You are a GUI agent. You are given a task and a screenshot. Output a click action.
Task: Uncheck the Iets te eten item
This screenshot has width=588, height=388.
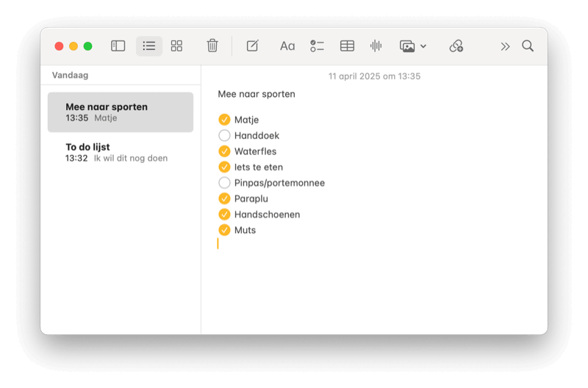tap(224, 167)
